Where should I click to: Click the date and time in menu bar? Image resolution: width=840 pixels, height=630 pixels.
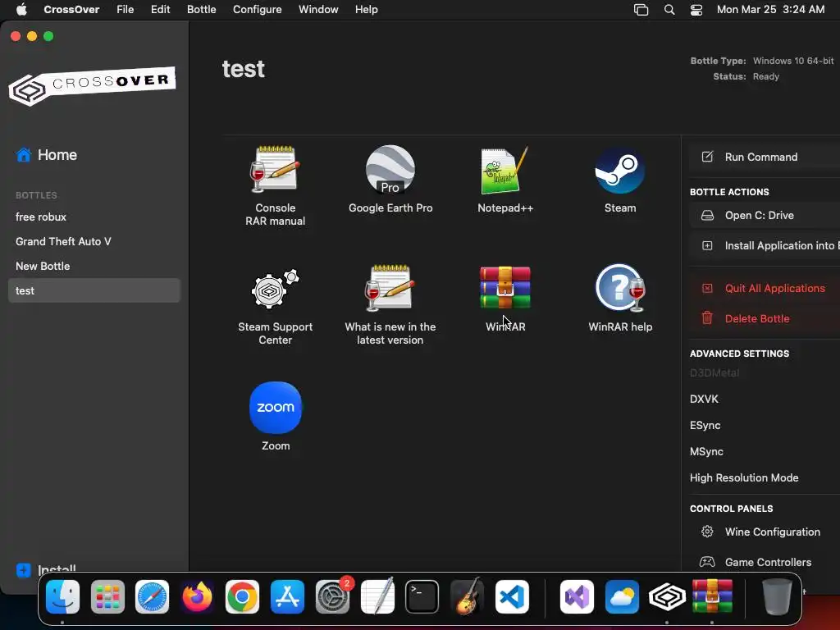[x=770, y=10]
